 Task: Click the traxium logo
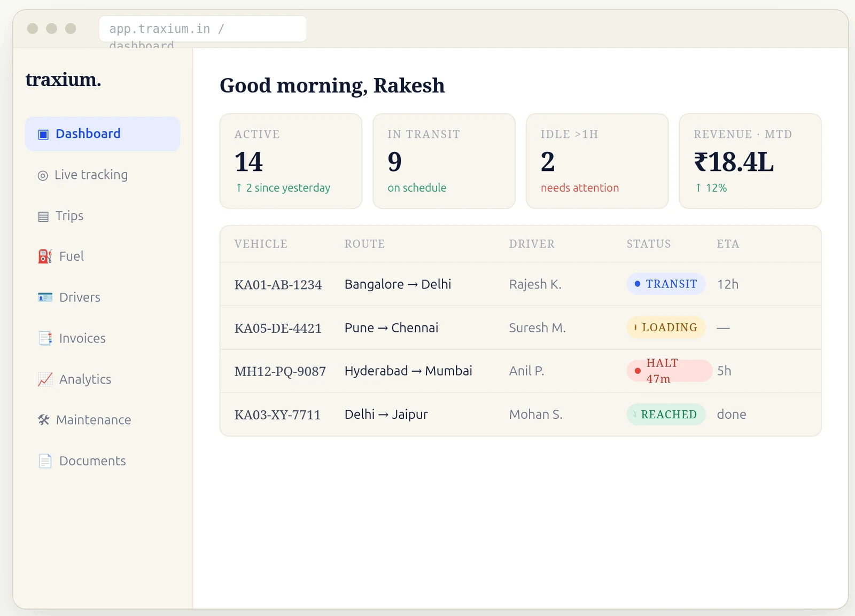63,80
